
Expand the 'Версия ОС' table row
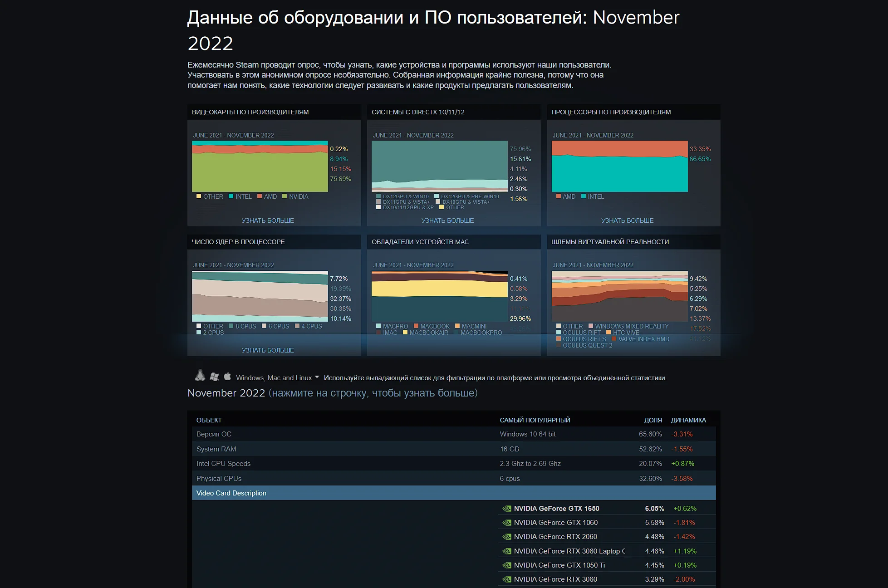[454, 434]
